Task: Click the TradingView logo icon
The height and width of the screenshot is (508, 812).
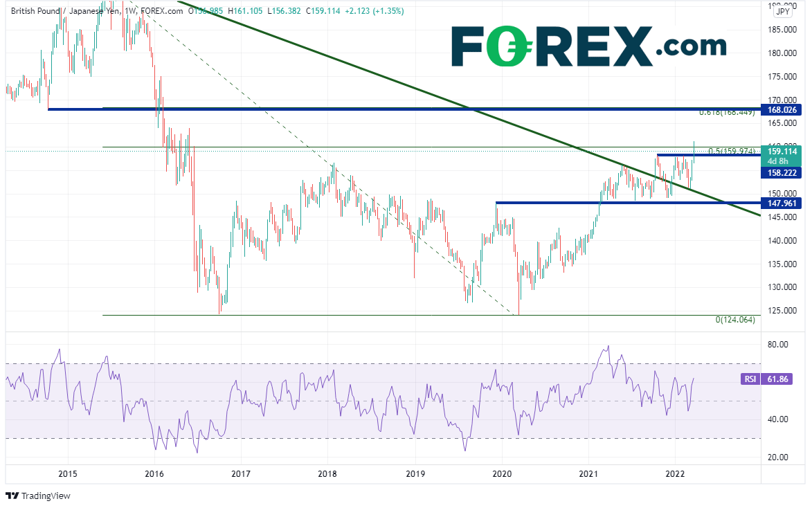Action: point(12,496)
